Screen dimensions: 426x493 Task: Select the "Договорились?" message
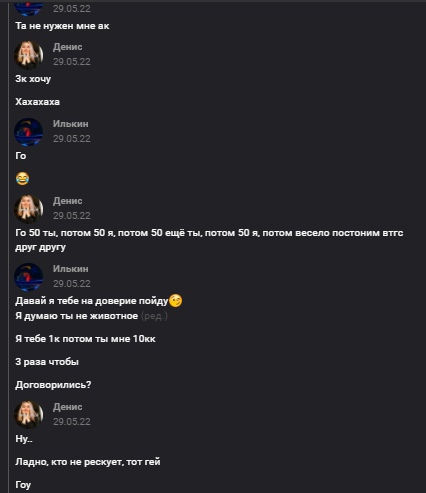(x=53, y=385)
